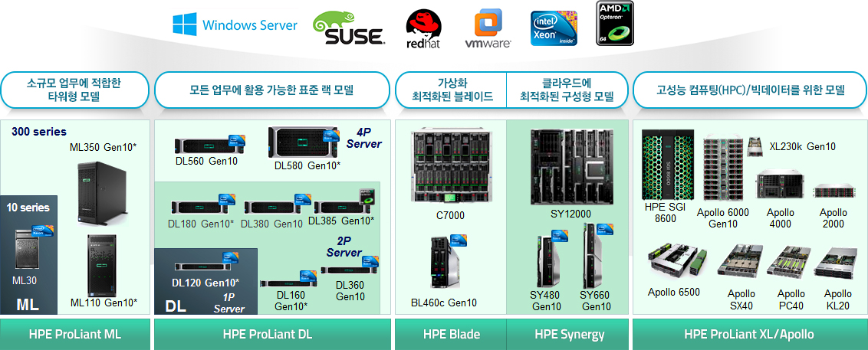Open the HPE ProLiant DL category
Screen dimensions: 868x350
tap(271, 334)
